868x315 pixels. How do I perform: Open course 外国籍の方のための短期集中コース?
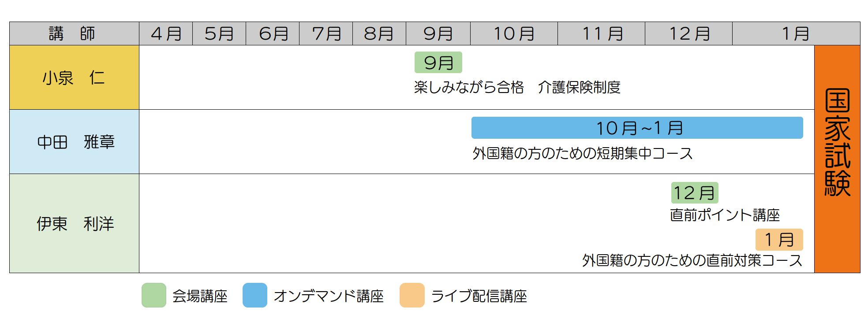click(x=583, y=153)
